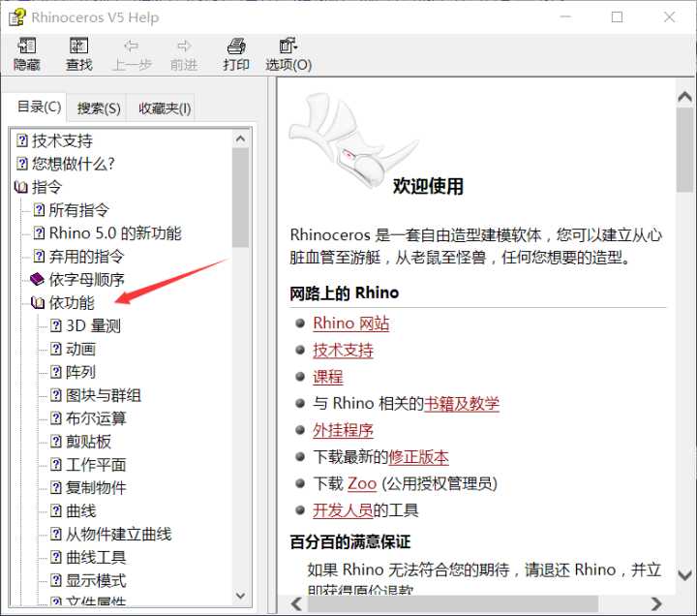Select the 依字母顺序 tree entry text

pos(87,279)
